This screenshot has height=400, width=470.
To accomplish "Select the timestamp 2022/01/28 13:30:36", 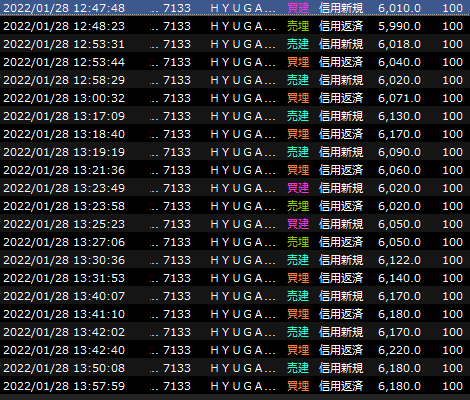I will (x=64, y=260).
